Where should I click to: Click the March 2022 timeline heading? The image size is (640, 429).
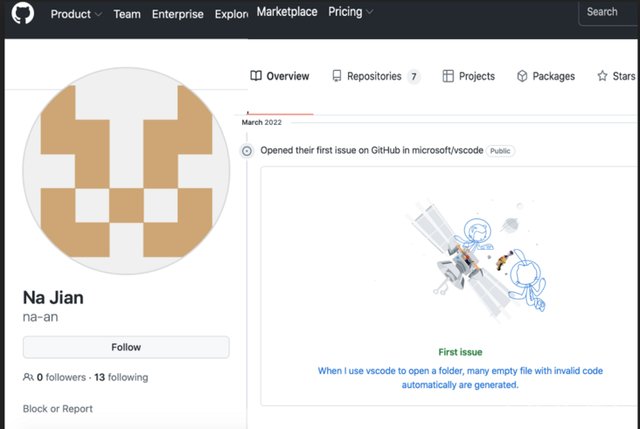coord(262,122)
